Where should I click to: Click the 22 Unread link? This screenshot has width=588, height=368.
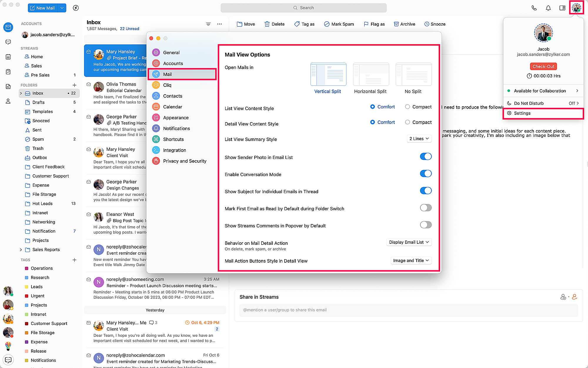click(129, 29)
